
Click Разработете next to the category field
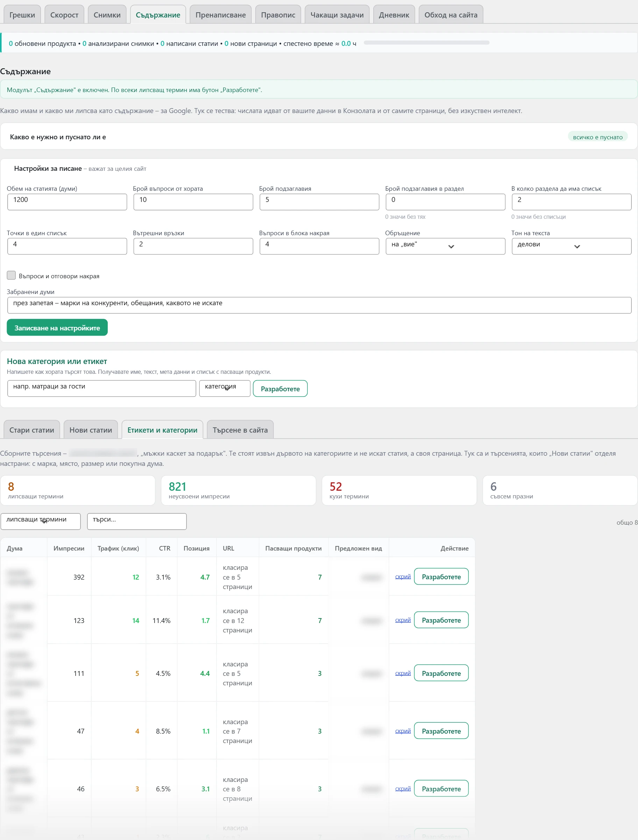tap(280, 388)
